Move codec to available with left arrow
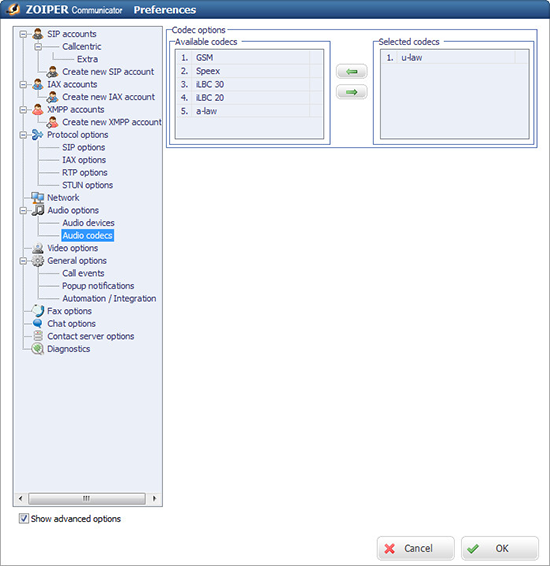This screenshot has height=566, width=550. point(352,71)
